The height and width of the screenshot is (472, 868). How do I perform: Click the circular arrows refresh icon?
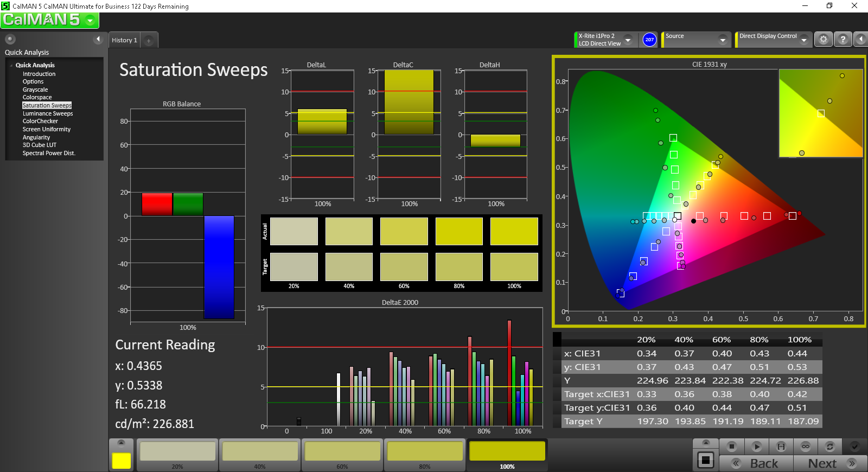tap(829, 447)
